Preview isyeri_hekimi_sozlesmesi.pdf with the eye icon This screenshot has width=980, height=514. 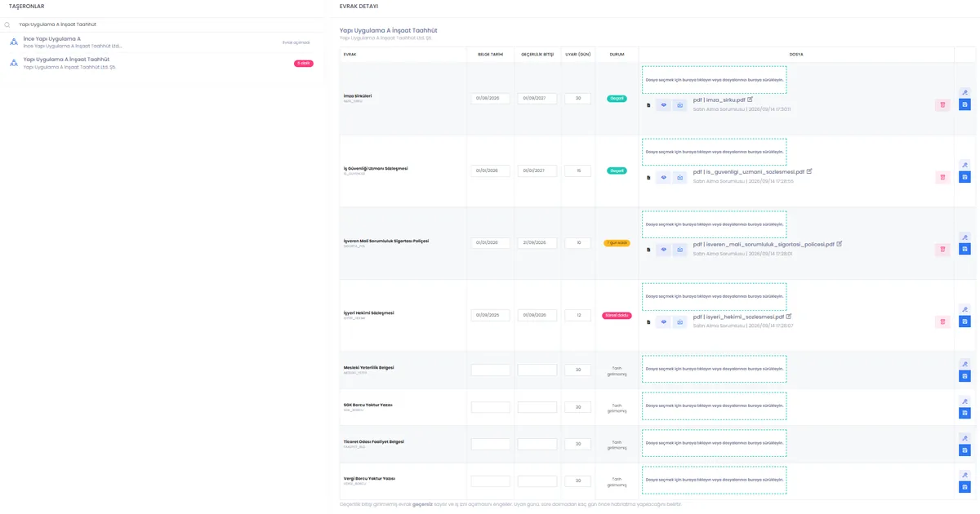click(664, 322)
